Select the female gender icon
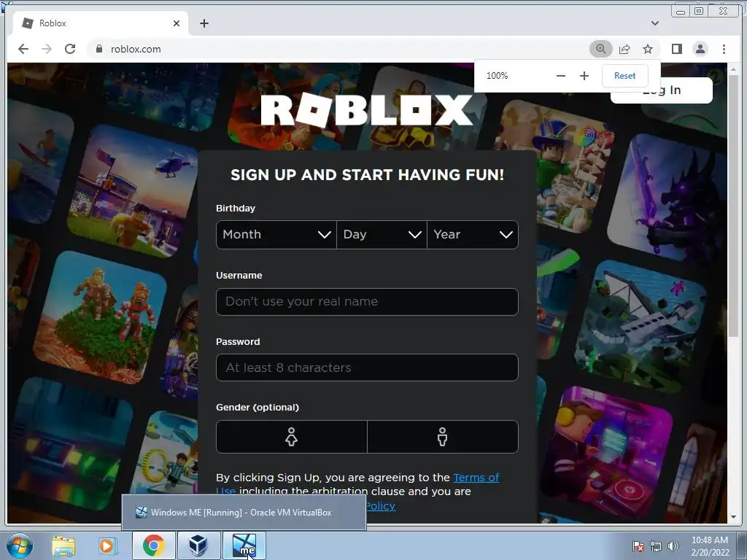Viewport: 747px width, 560px height. click(292, 437)
